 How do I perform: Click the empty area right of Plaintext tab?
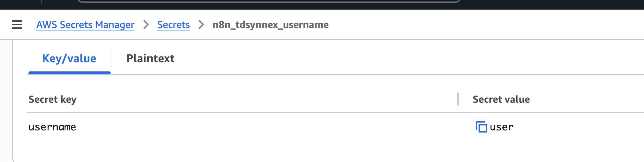tap(391, 58)
